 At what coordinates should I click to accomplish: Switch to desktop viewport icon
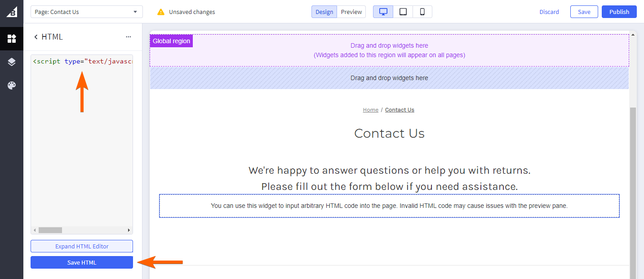point(383,12)
